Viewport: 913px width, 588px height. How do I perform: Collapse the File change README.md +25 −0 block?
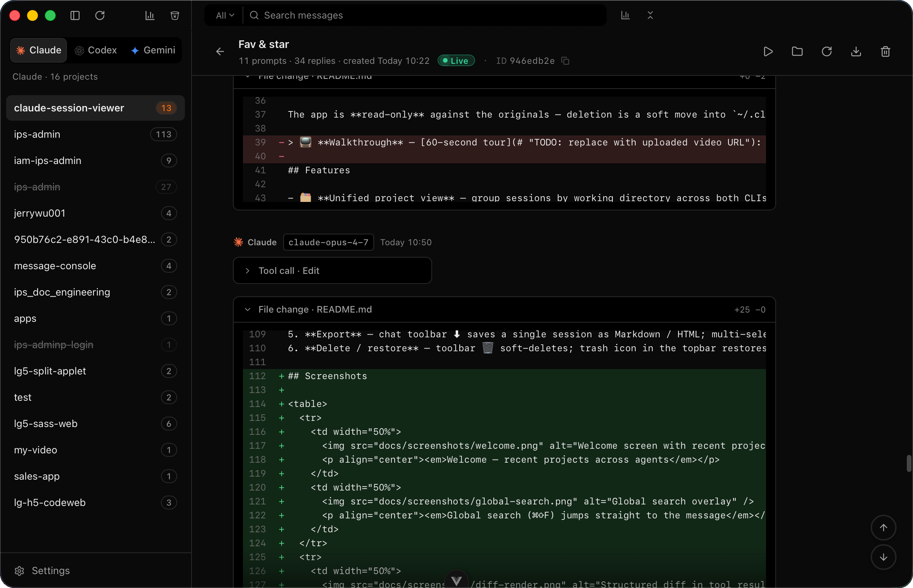[504, 309]
